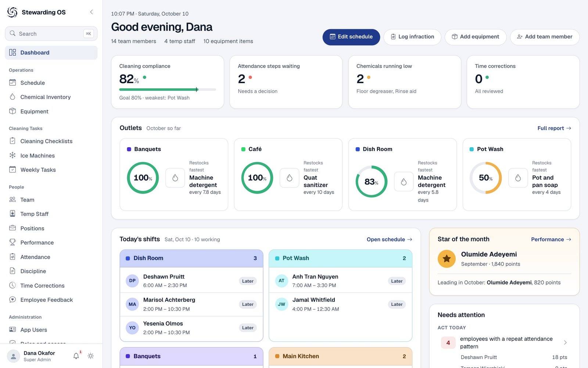
Task: Open Weekly Tasks
Action: (51, 170)
